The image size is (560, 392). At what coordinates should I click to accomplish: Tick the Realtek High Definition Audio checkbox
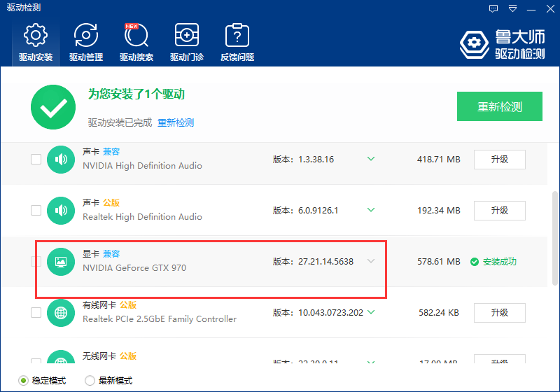[x=36, y=210]
